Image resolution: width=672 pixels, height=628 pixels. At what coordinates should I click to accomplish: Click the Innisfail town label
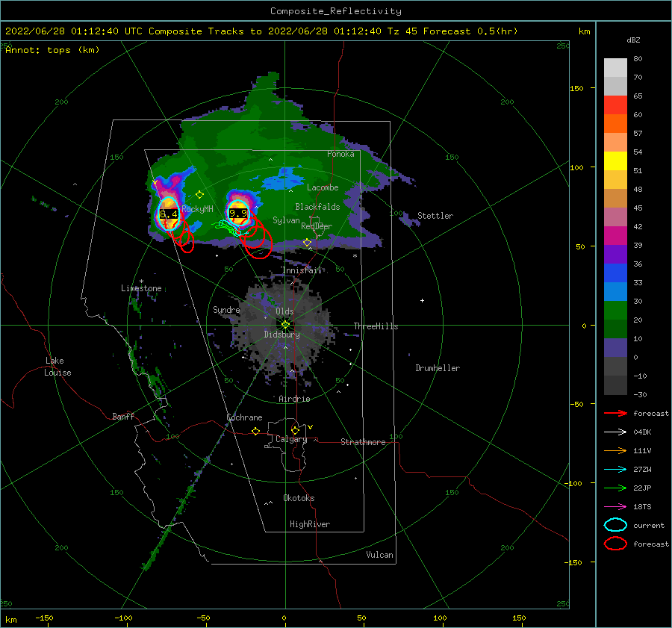click(x=302, y=270)
